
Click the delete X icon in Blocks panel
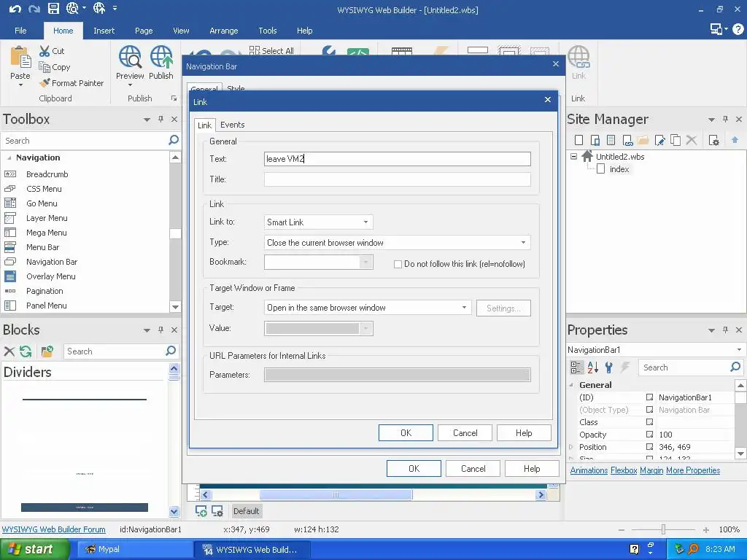9,351
